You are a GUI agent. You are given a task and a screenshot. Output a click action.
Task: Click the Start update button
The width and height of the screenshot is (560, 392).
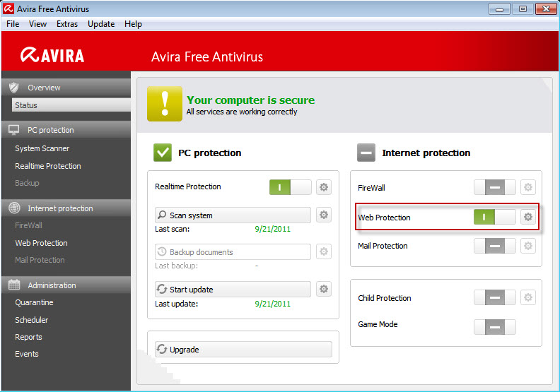(233, 290)
